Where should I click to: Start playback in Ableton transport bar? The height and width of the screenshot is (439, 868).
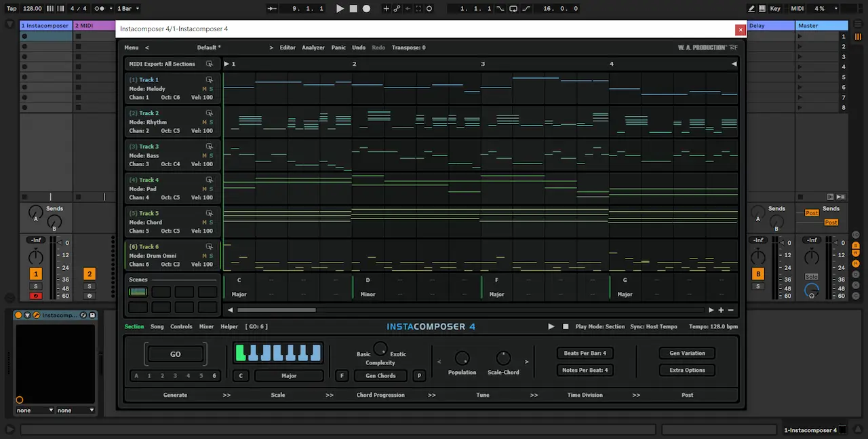pyautogui.click(x=340, y=9)
